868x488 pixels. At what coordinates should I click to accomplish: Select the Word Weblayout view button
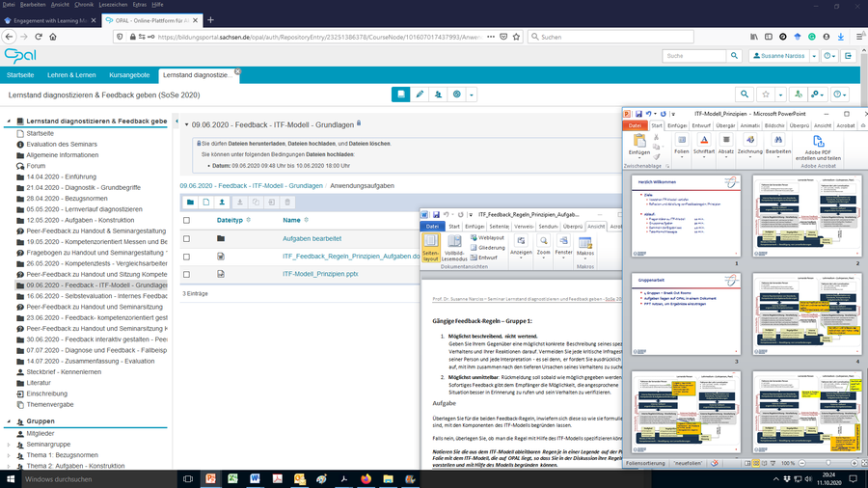(487, 238)
